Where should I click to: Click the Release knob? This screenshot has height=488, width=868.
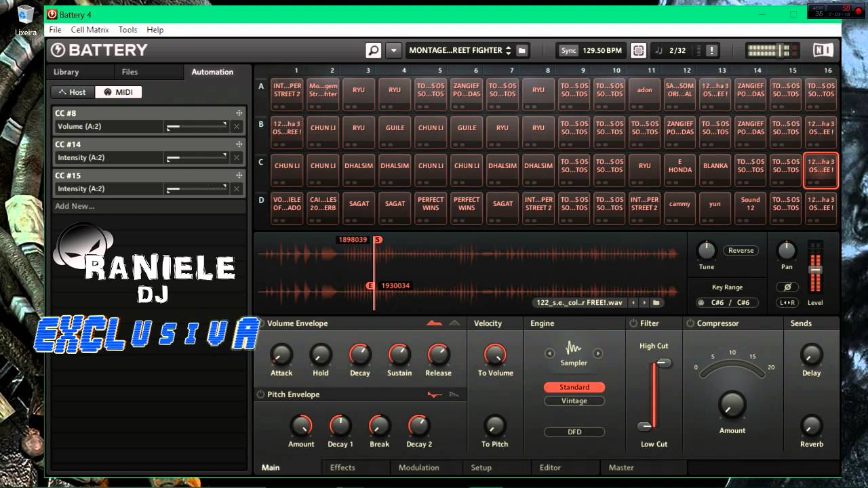(438, 354)
